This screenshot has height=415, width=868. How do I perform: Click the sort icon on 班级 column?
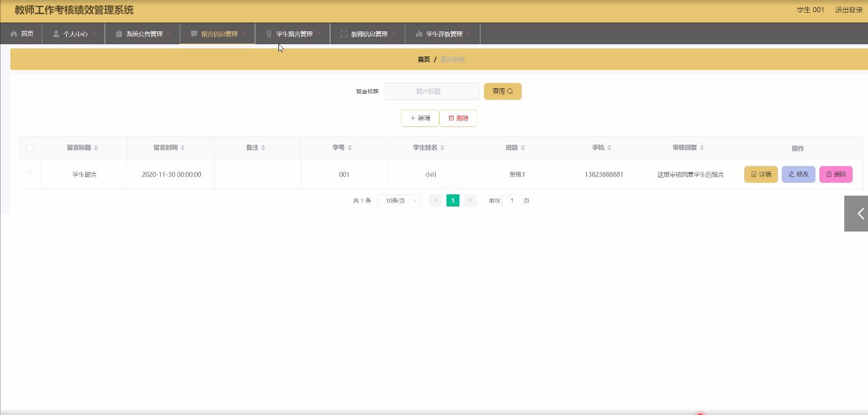point(523,148)
